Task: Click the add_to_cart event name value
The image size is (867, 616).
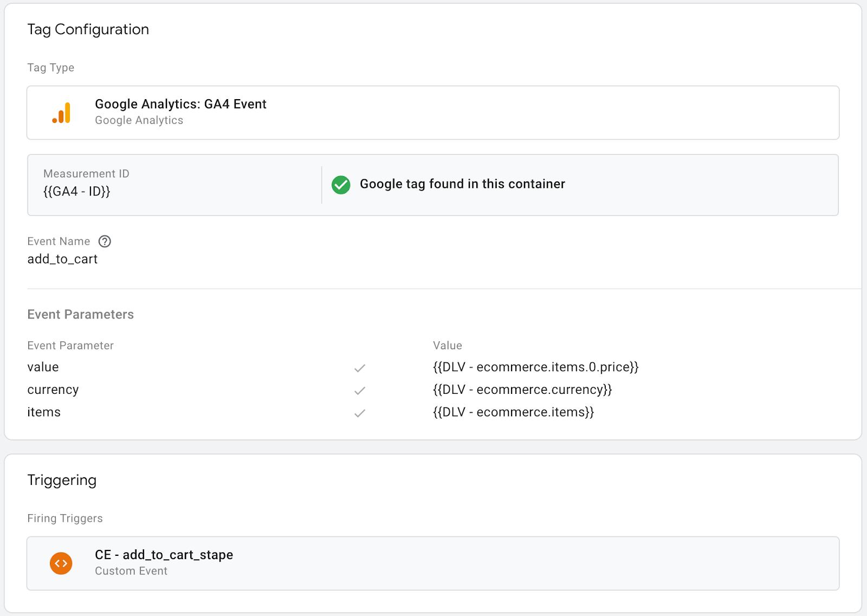Action: coord(62,259)
